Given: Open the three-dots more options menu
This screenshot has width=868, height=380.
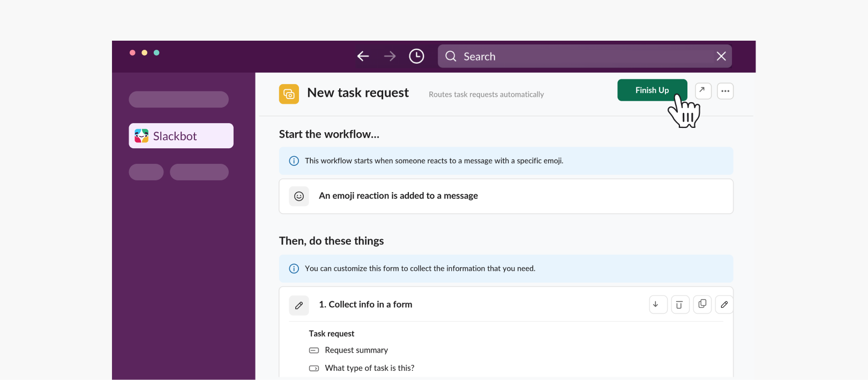Looking at the screenshot, I should (725, 91).
